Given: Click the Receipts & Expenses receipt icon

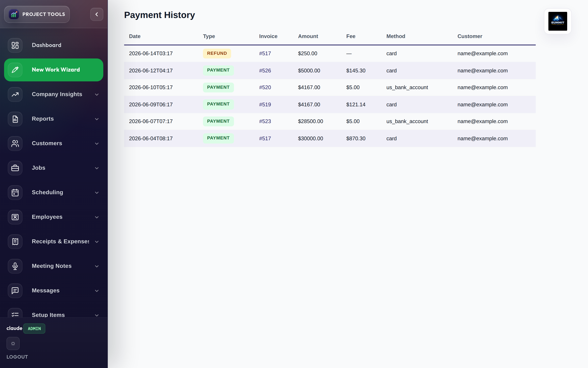Looking at the screenshot, I should (15, 242).
